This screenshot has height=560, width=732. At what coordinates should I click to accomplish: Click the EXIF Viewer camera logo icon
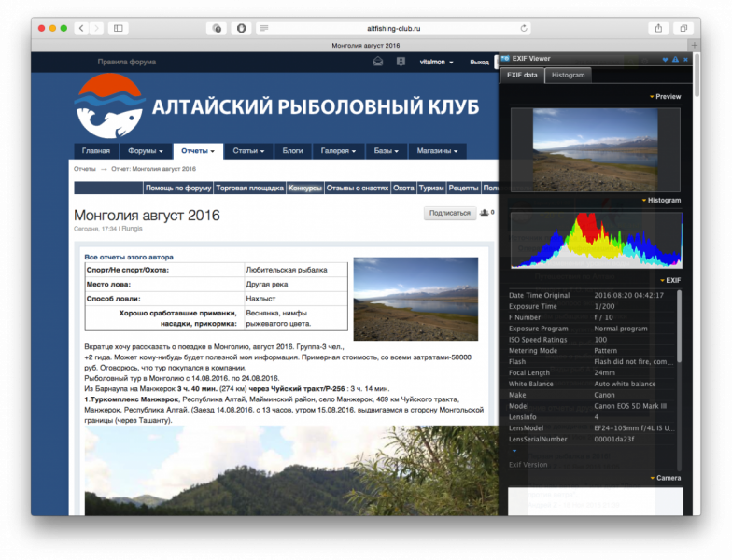click(x=505, y=58)
